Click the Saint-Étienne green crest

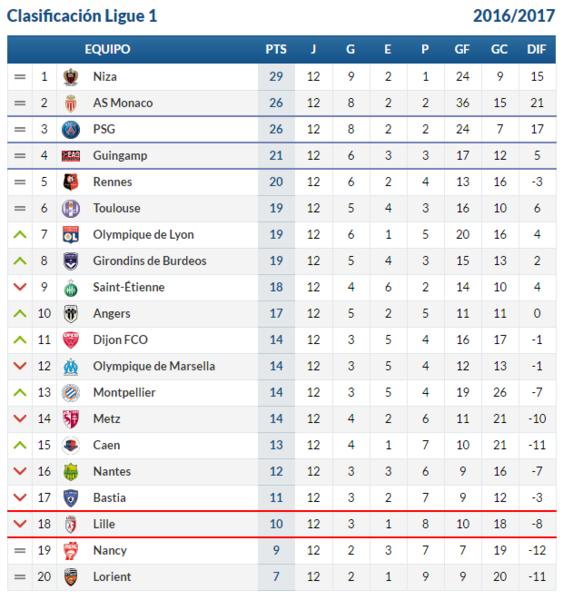pyautogui.click(x=71, y=288)
